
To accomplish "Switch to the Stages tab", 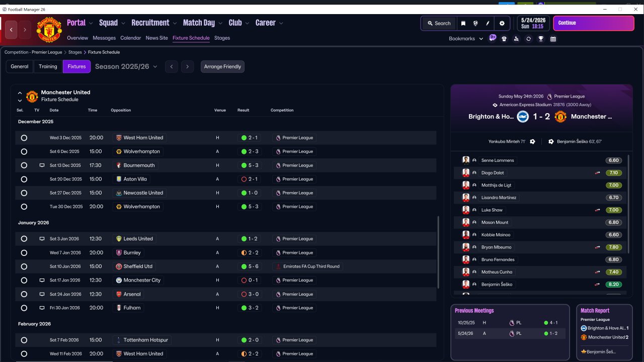I will [222, 38].
